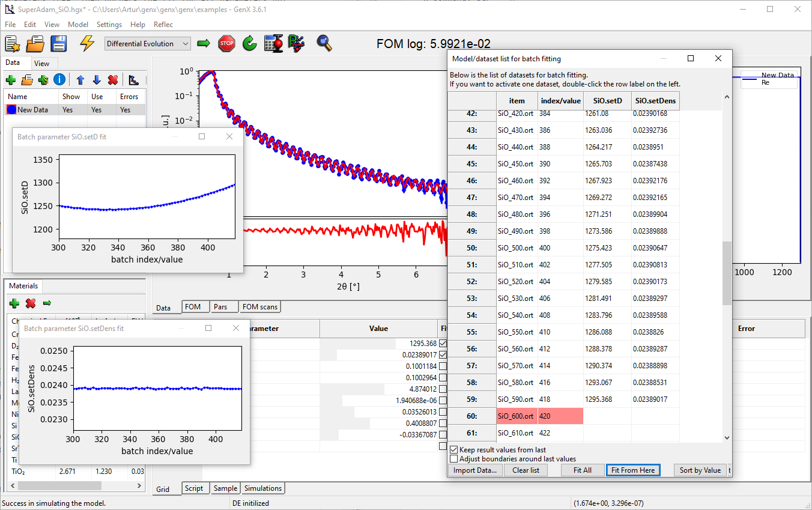
Task: Move dataset down with blue down arrow
Action: pos(96,79)
